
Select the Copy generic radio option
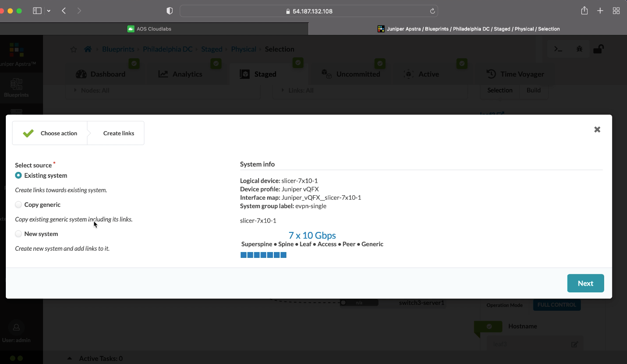click(18, 205)
